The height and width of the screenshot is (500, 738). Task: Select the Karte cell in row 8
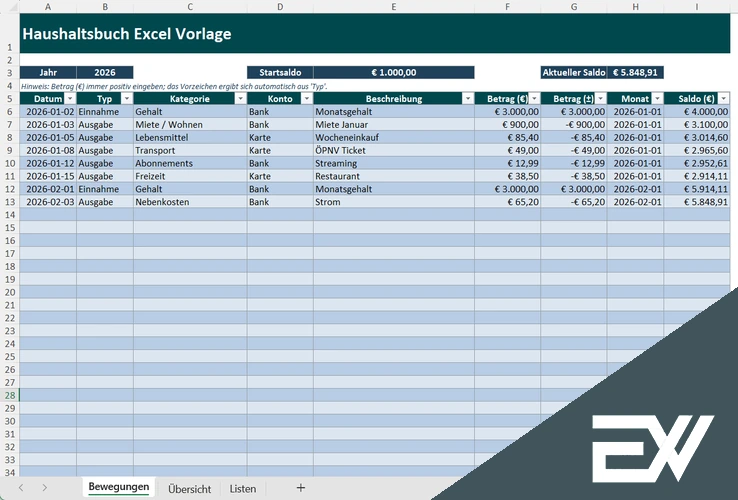280,137
